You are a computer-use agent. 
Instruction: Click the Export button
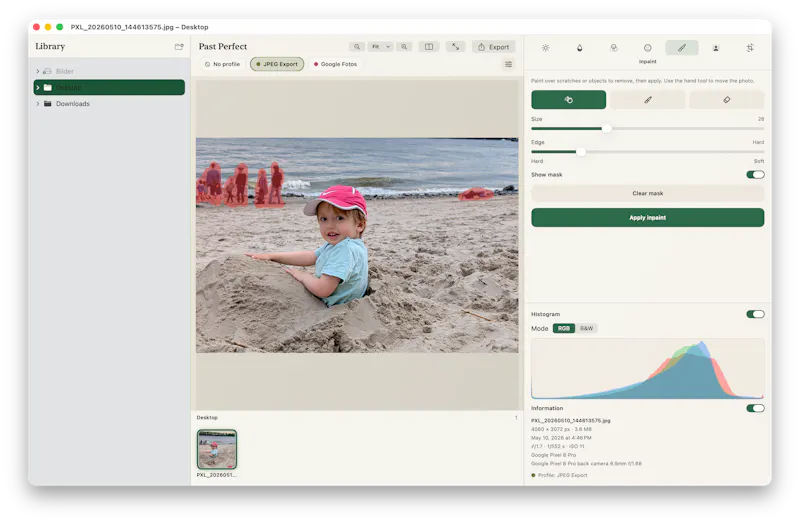coord(493,47)
